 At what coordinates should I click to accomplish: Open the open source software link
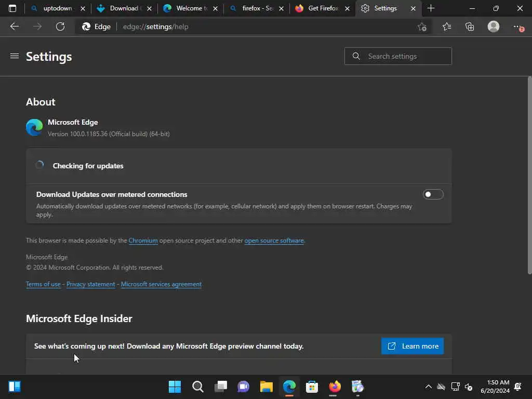coord(274,241)
